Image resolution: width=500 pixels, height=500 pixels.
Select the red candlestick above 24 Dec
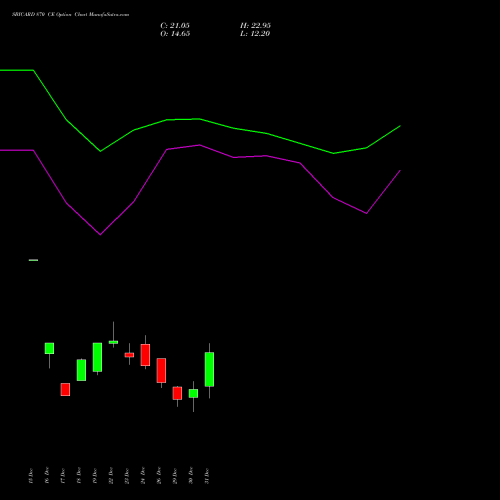pos(145,355)
